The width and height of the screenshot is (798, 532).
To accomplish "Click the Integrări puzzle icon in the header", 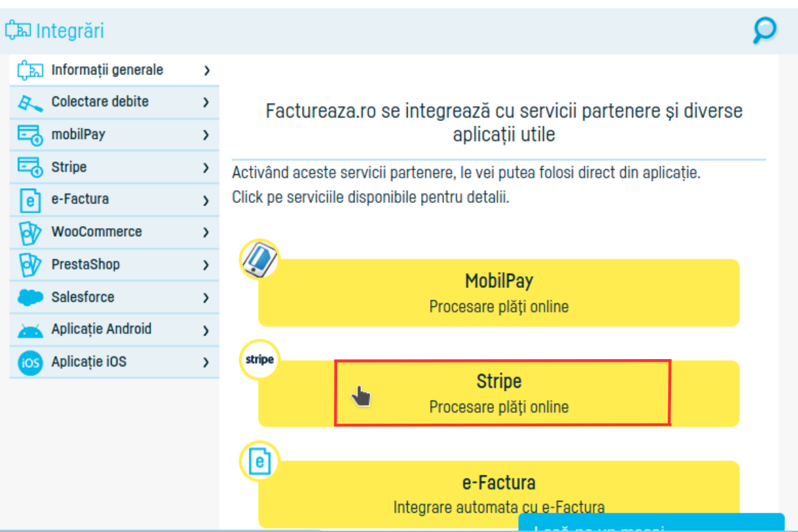I will tap(19, 29).
